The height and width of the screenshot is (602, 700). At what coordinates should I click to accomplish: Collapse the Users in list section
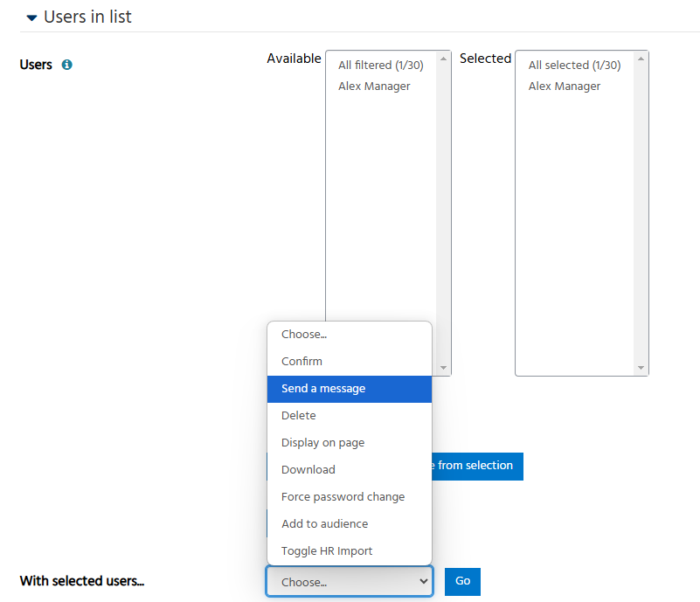(x=32, y=17)
